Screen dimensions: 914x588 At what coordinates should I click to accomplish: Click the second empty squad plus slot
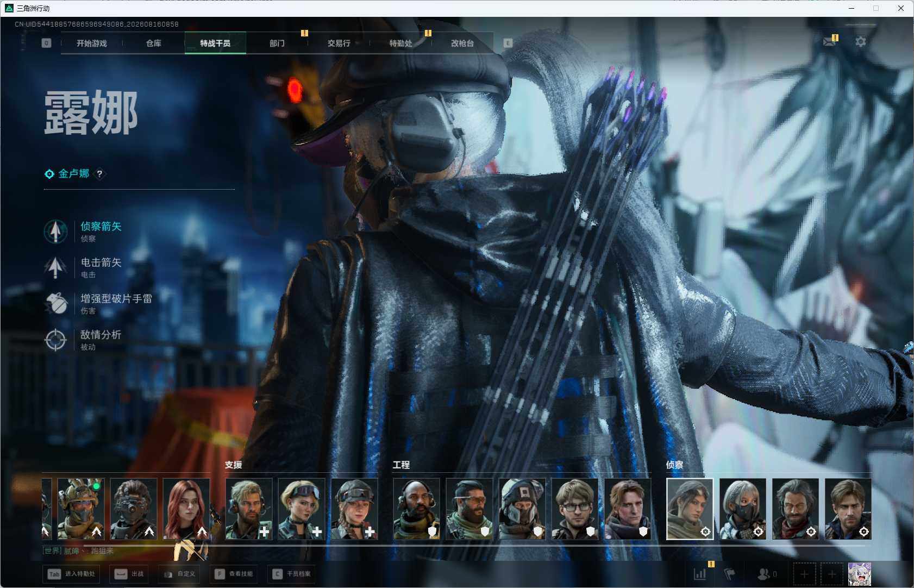pyautogui.click(x=831, y=574)
